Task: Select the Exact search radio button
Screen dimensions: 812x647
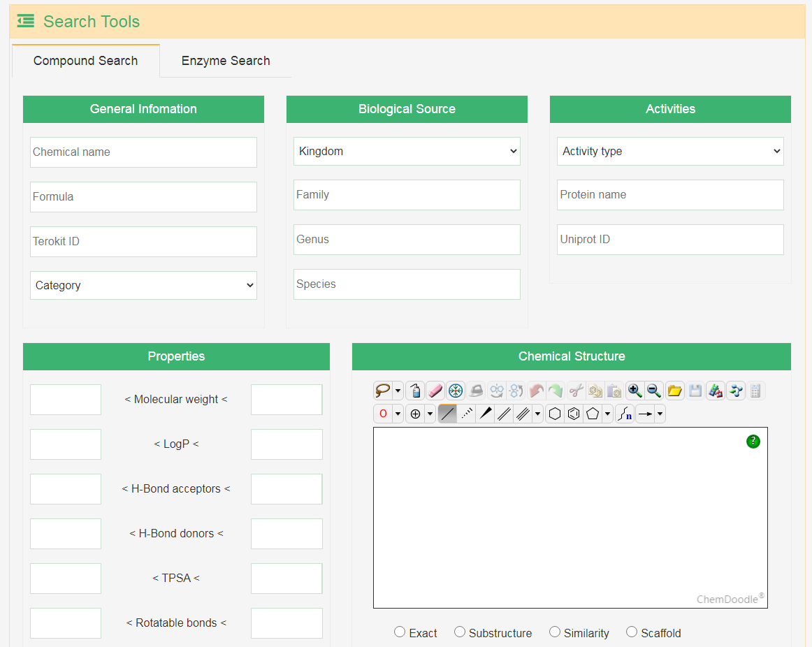Action: (400, 632)
